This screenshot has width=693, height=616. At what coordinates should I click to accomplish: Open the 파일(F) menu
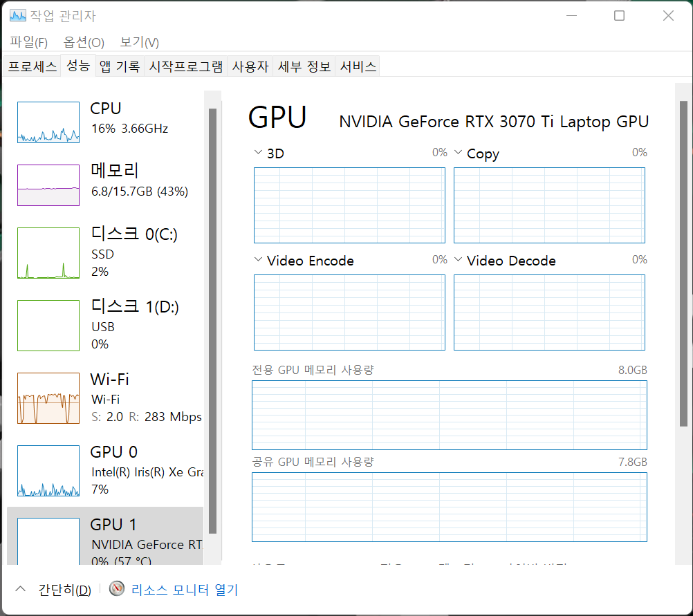28,42
